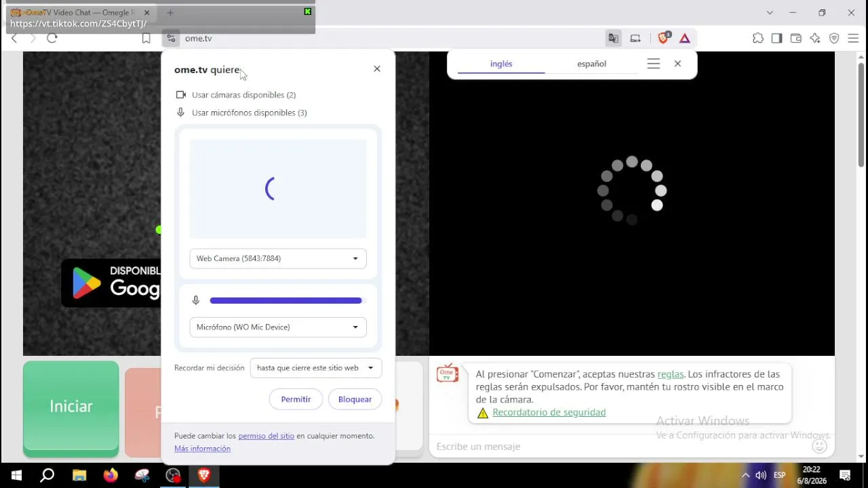This screenshot has height=488, width=868.
Task: Toggle the browser sidebar panel icon
Action: click(x=777, y=38)
